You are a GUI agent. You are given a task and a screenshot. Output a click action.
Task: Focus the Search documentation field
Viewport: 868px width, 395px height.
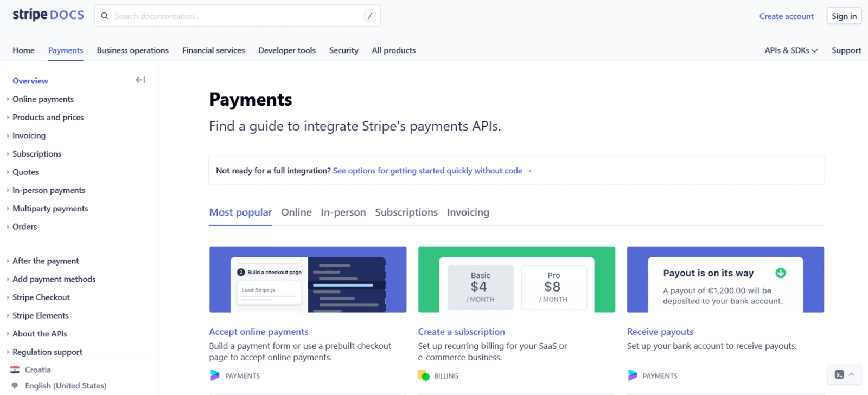pyautogui.click(x=237, y=16)
